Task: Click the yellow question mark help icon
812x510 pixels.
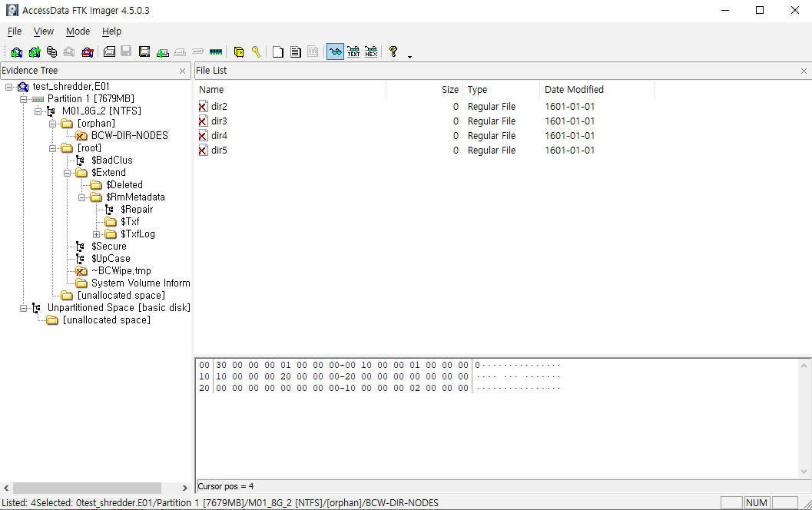Action: click(x=393, y=51)
